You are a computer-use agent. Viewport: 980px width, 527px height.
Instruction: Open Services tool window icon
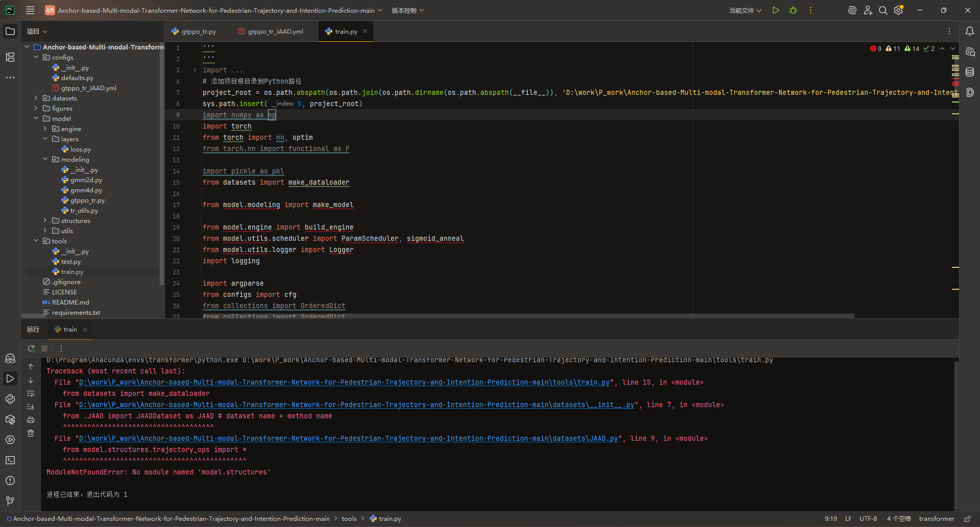(x=10, y=440)
